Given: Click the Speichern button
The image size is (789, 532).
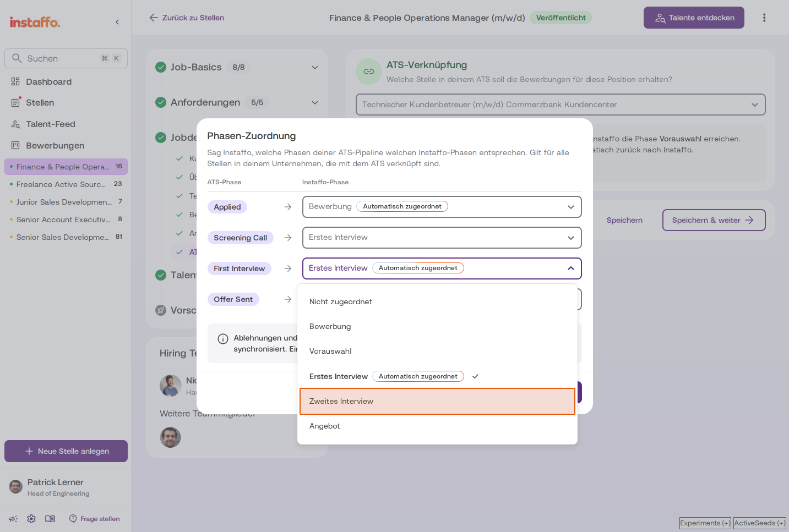Looking at the screenshot, I should [624, 220].
